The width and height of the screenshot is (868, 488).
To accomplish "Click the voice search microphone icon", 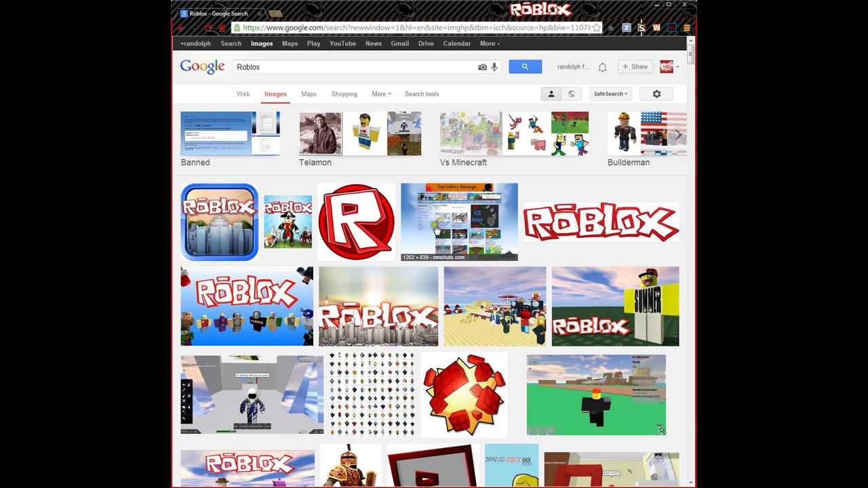I will [494, 67].
